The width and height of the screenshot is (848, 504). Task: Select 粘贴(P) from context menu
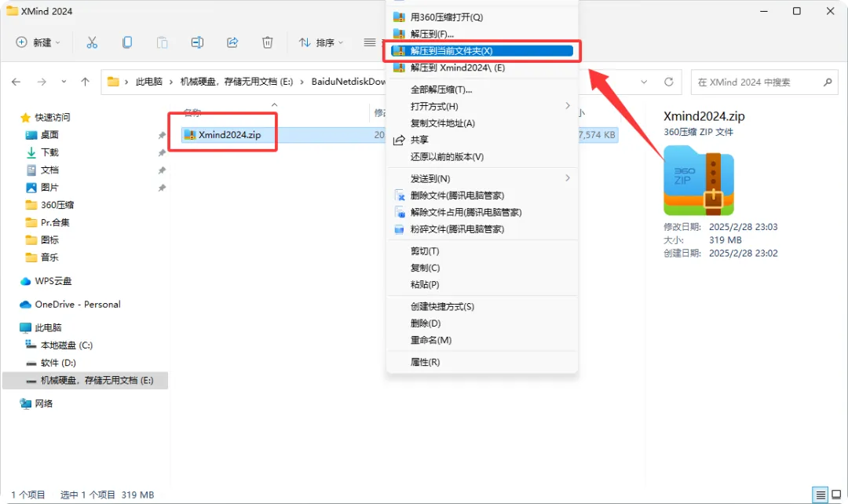coord(482,284)
